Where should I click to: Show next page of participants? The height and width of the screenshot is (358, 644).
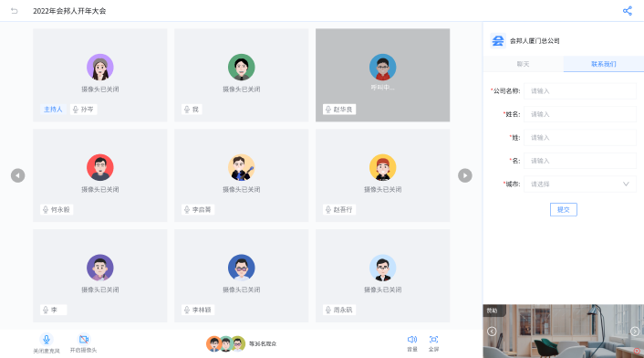(x=465, y=175)
